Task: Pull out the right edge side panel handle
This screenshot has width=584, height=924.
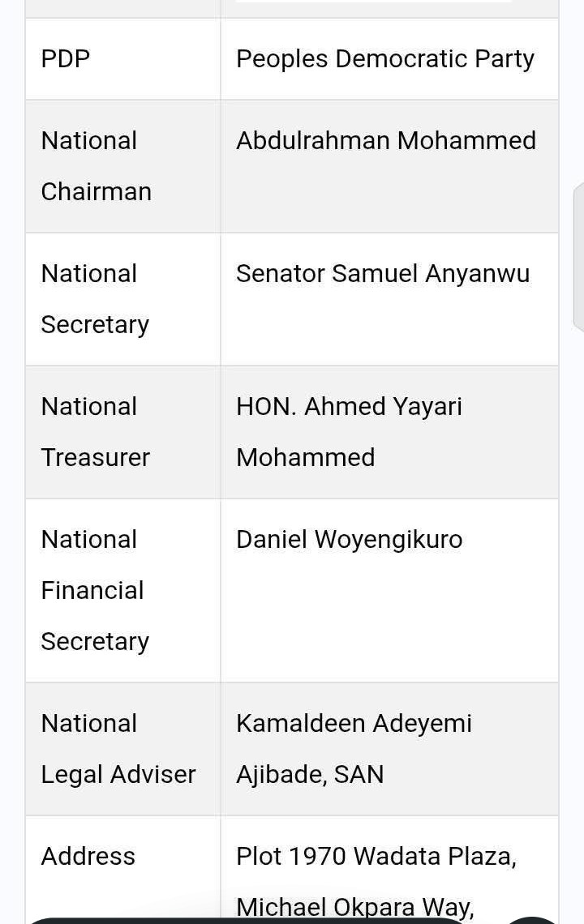Action: 579,256
